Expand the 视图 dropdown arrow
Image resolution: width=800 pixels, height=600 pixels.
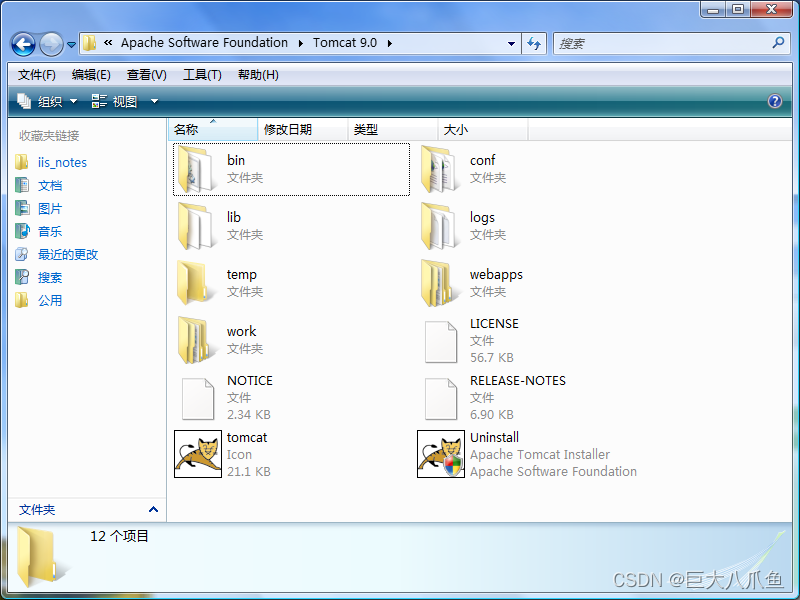click(154, 102)
